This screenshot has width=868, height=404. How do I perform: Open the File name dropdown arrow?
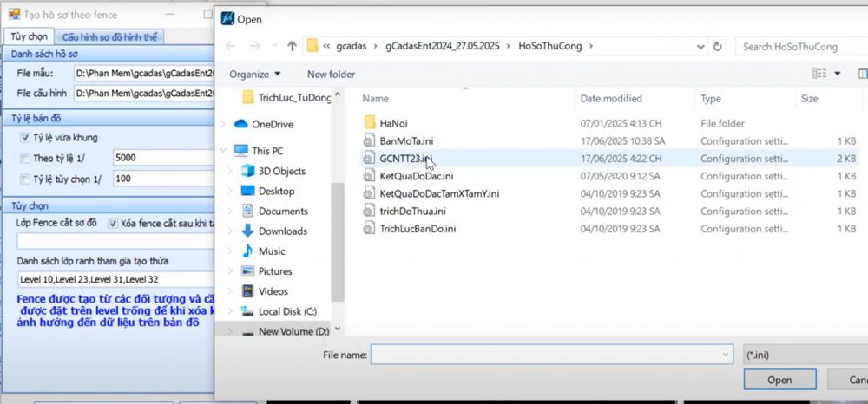coord(726,355)
